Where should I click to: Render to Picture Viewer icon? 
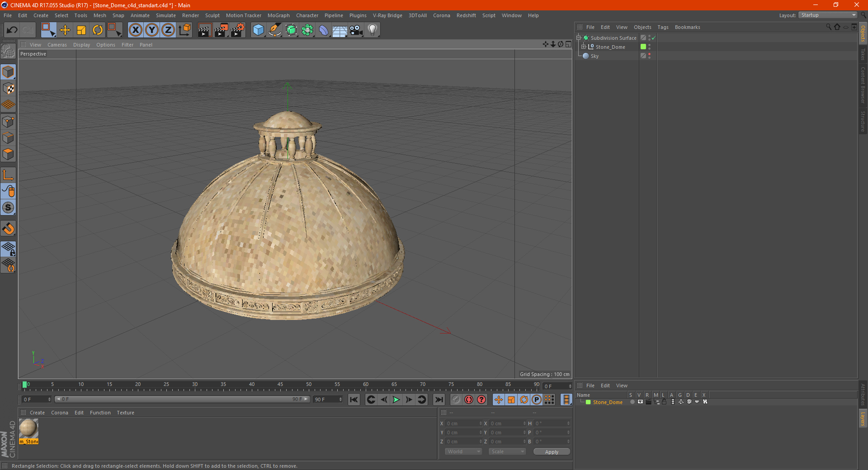point(221,30)
